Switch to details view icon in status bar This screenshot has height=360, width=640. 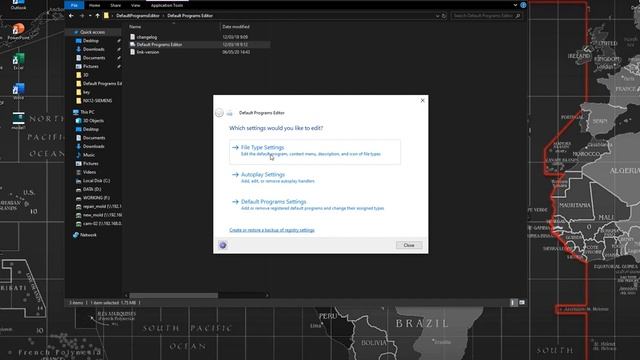point(513,302)
